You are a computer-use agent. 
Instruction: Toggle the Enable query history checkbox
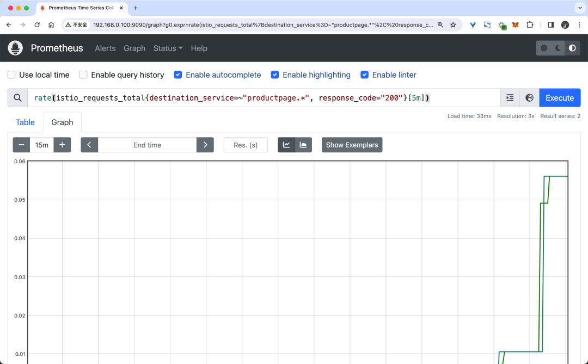pos(83,75)
